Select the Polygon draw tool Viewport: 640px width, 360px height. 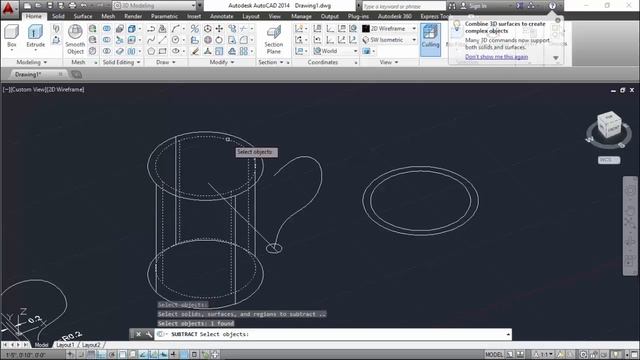coord(151,51)
